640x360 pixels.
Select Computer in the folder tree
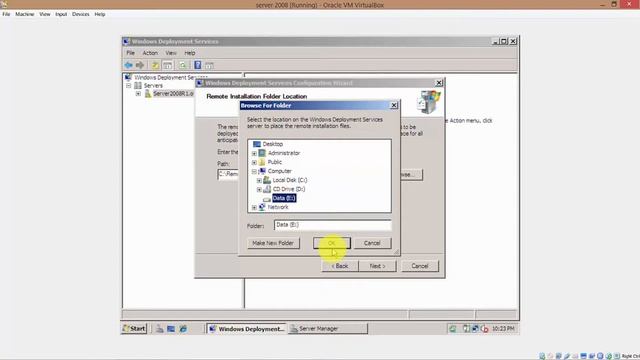coord(280,171)
